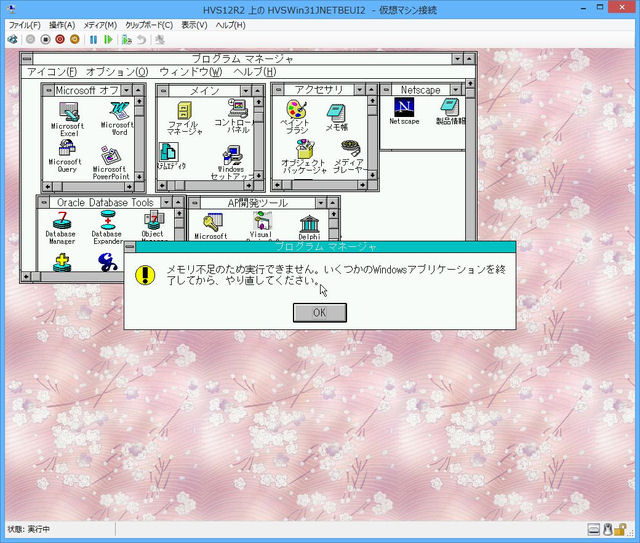
Task: Click the keyboard icon in status bar
Action: click(594, 530)
